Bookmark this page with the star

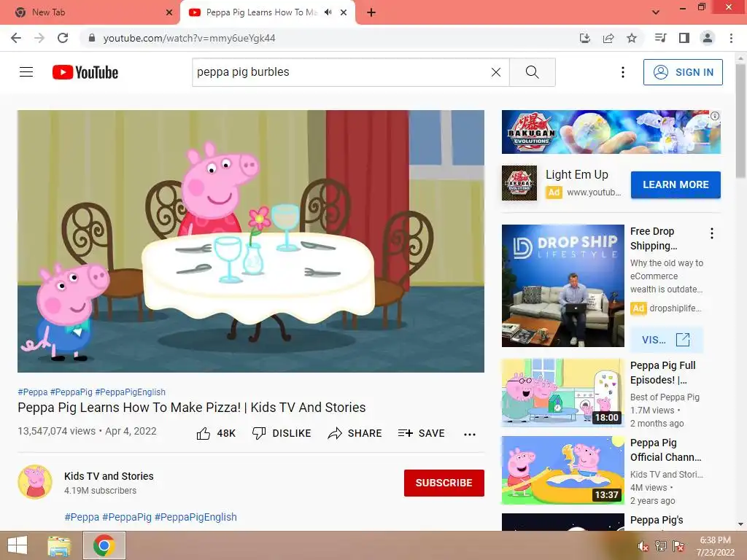[x=632, y=38]
